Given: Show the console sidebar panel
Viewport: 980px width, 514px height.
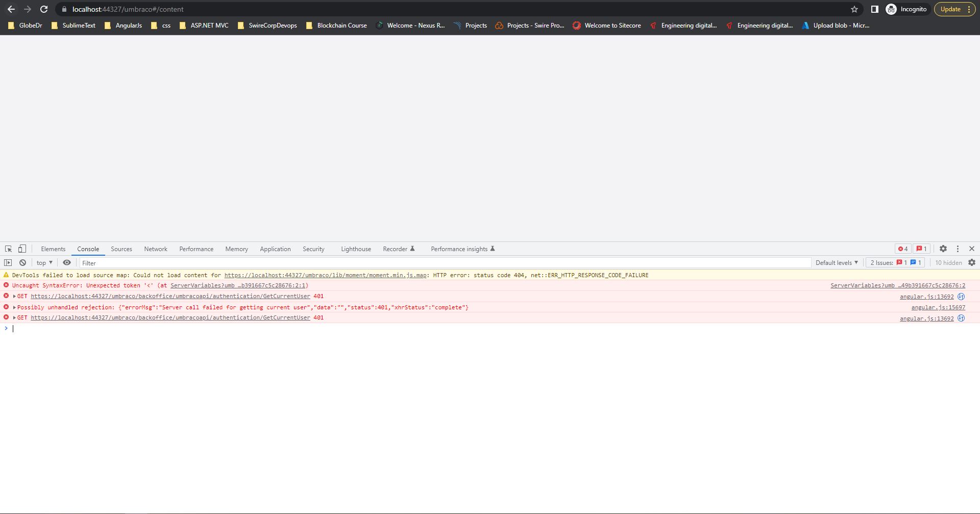Looking at the screenshot, I should pyautogui.click(x=8, y=263).
